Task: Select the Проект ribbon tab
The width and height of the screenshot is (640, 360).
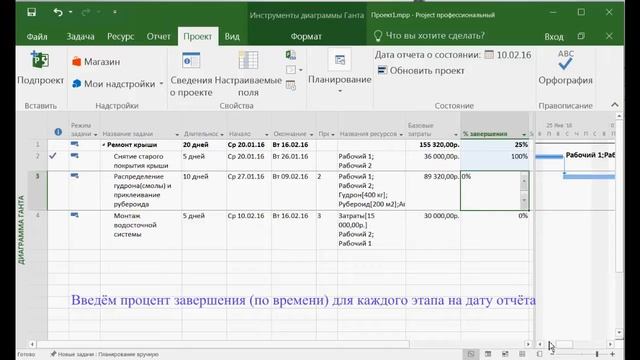Action: pos(198,37)
